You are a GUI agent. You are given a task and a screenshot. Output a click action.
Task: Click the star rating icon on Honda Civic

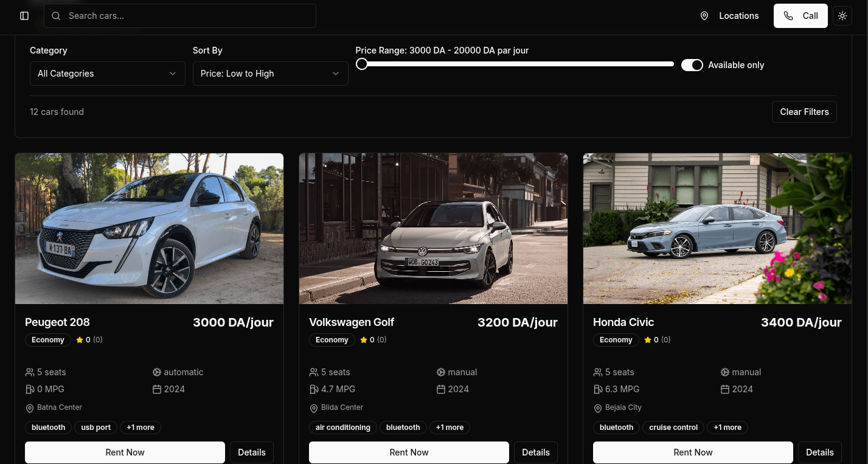pyautogui.click(x=648, y=340)
